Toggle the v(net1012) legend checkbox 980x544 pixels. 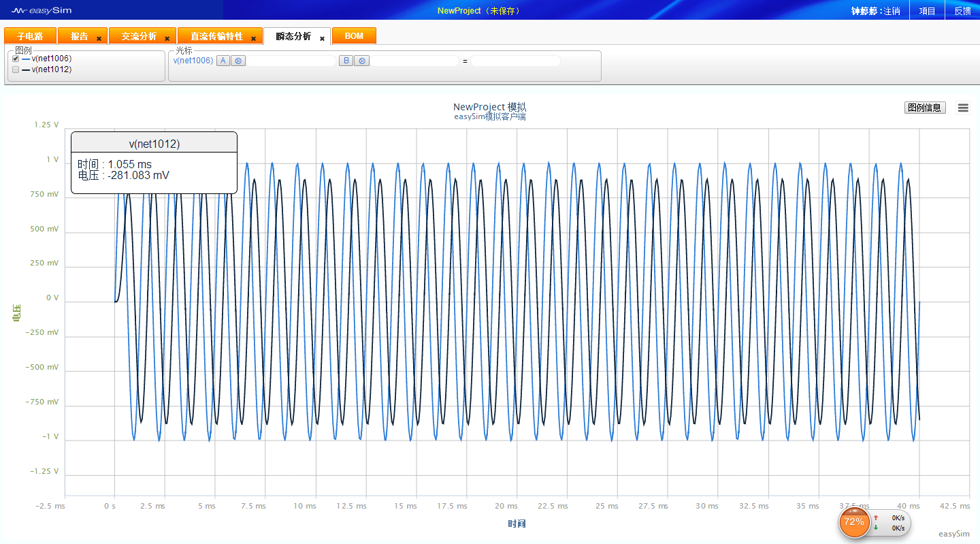pos(16,69)
